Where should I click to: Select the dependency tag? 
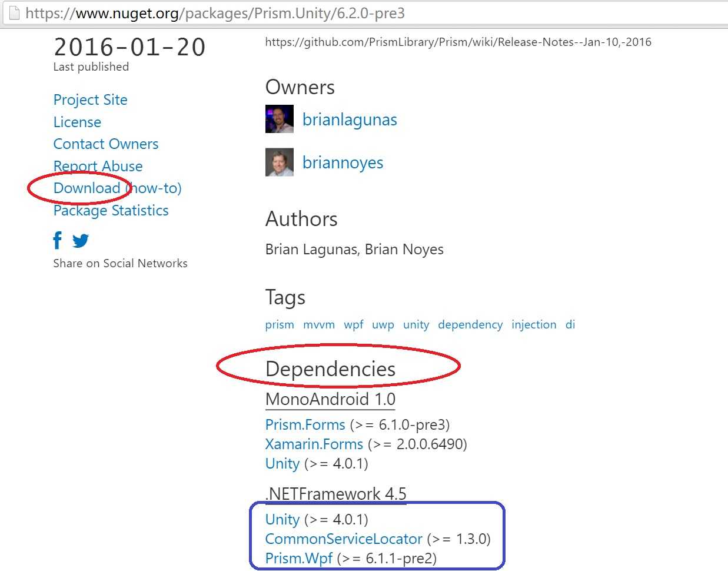coord(470,324)
